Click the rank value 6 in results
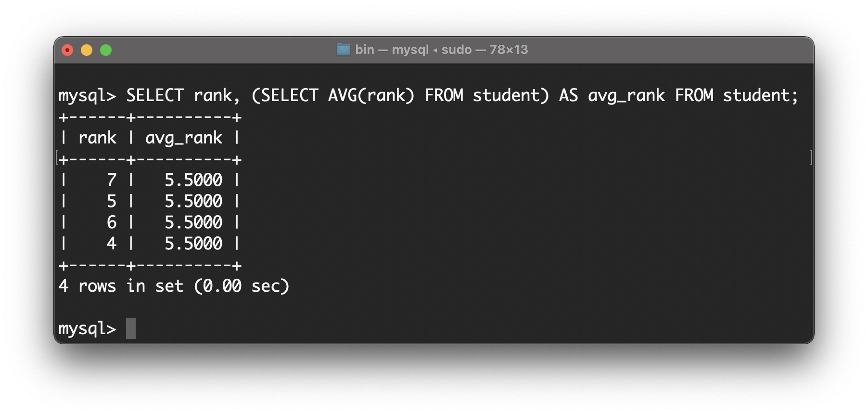 pyautogui.click(x=112, y=222)
